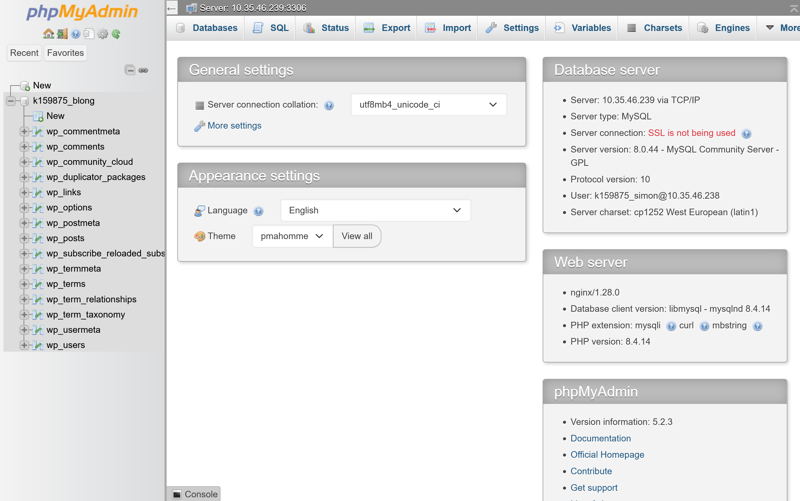Reload the navigation panel with the green refresh icon
Viewport: 800px width, 501px height.
[x=116, y=34]
